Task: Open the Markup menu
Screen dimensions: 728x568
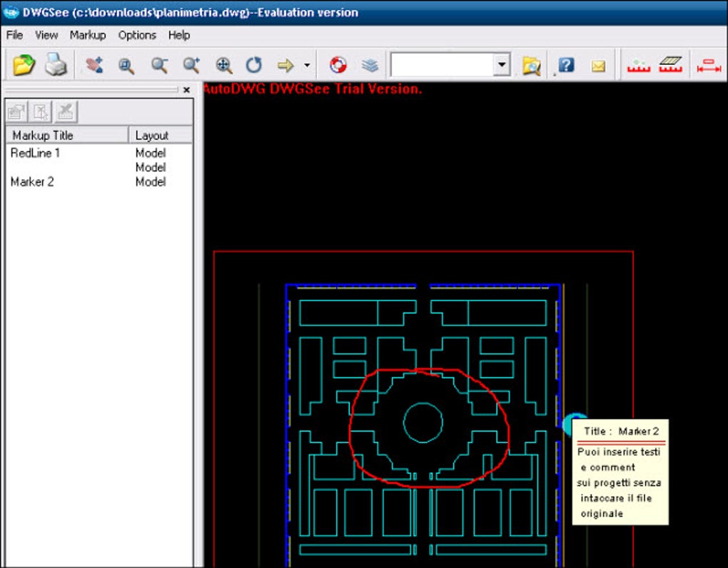Action: tap(87, 35)
